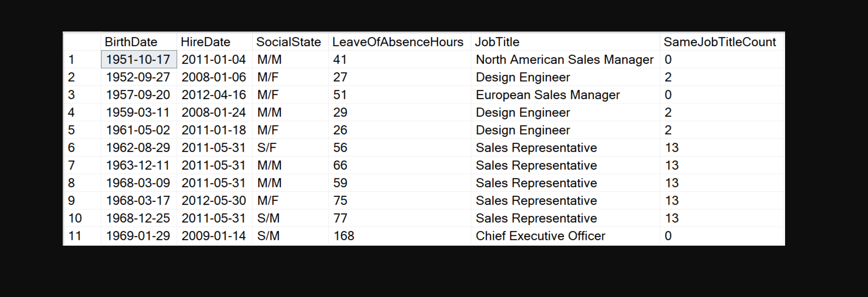Select birthdate cell 1959-03-11

(139, 112)
